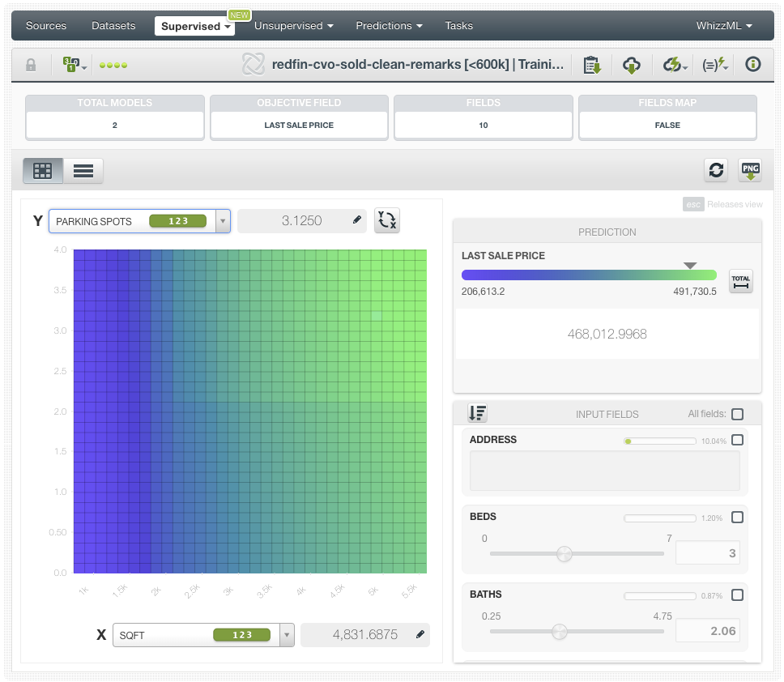This screenshot has width=784, height=682.
Task: Go to the Datasets tab
Action: tap(113, 25)
